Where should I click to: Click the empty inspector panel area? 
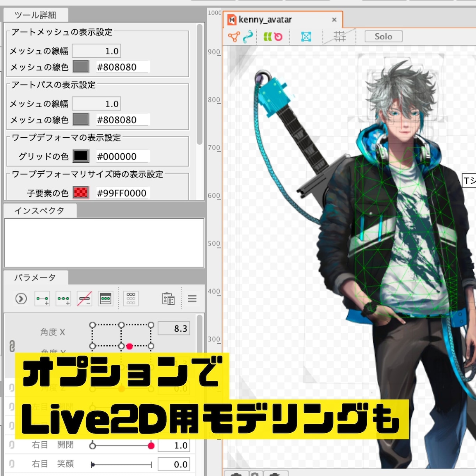coord(104,243)
